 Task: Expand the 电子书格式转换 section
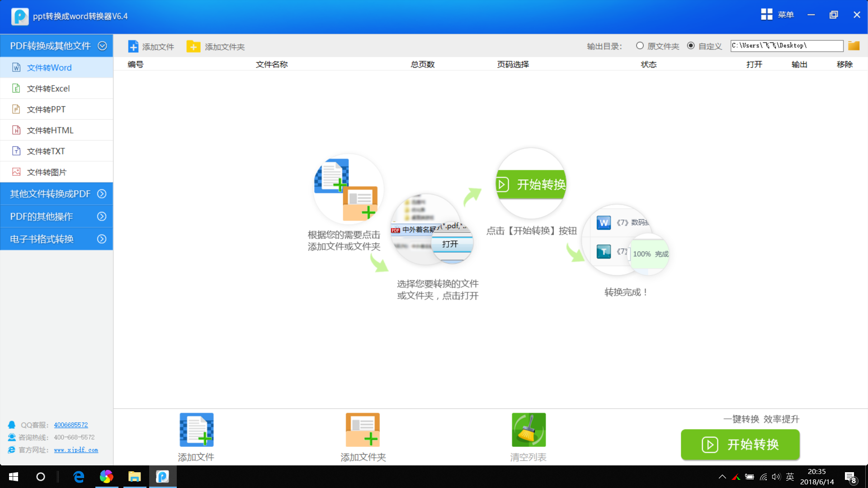pos(102,239)
